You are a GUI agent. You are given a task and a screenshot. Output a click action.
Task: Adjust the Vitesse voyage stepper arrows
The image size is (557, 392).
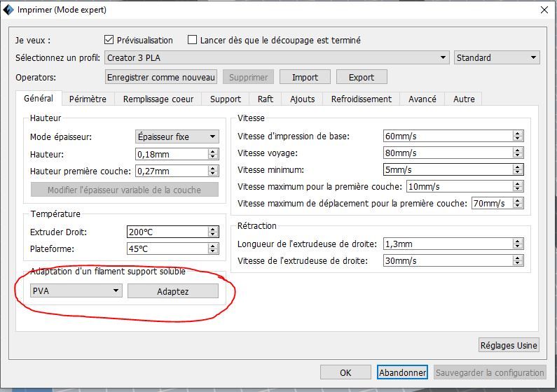518,153
